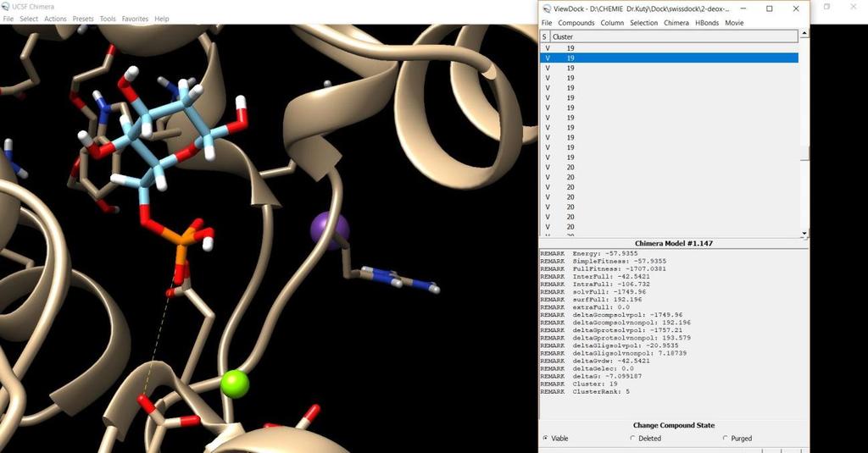Open the HBonds menu

(x=707, y=23)
